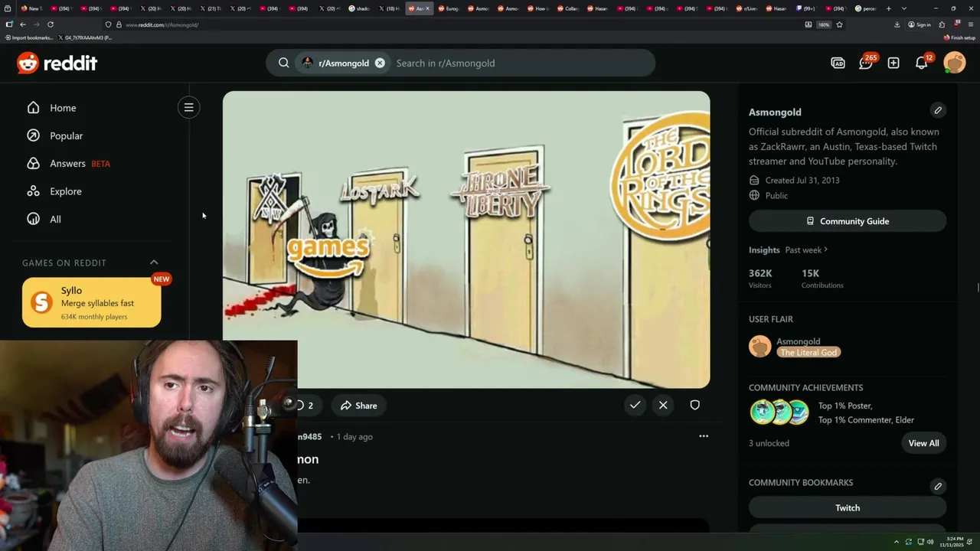
Task: Open the taskbar volume control
Action: pyautogui.click(x=930, y=542)
